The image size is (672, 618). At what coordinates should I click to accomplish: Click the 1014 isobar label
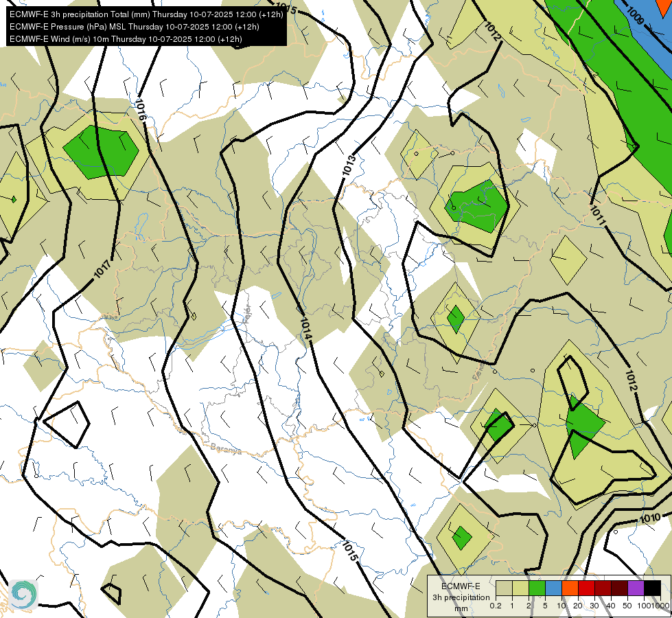pos(306,330)
